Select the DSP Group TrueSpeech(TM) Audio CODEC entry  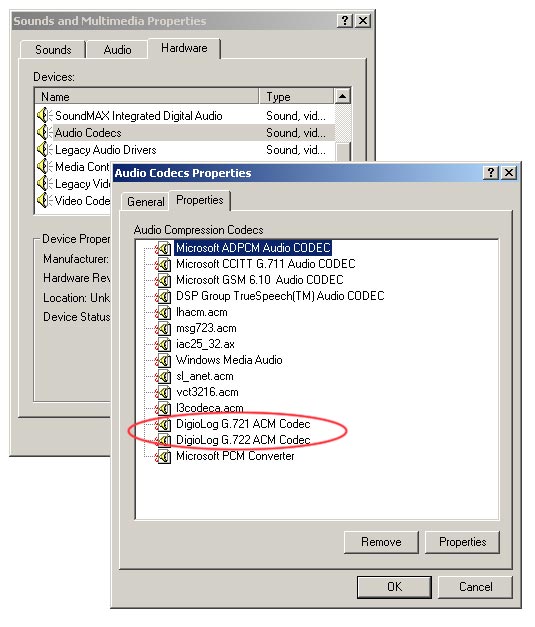click(280, 296)
